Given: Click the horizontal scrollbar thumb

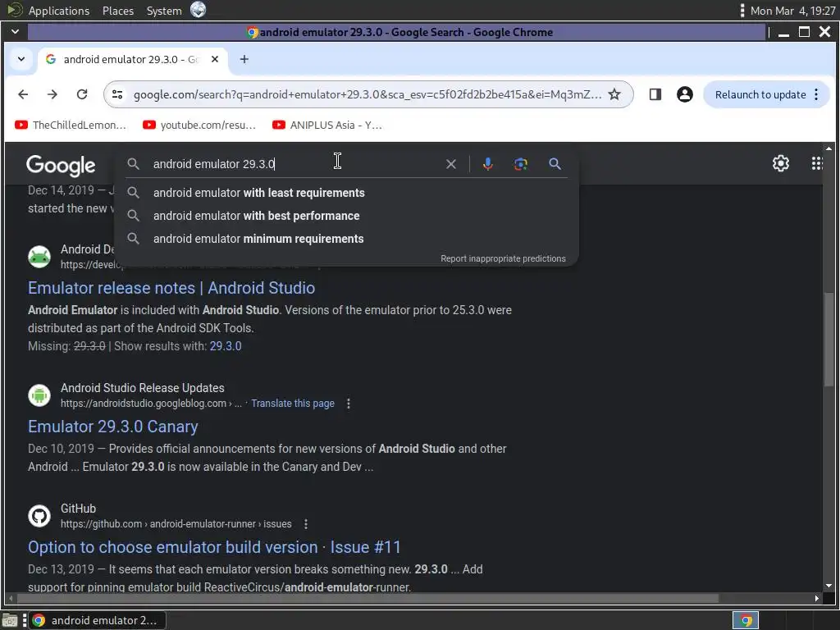Looking at the screenshot, I should click(x=367, y=598).
